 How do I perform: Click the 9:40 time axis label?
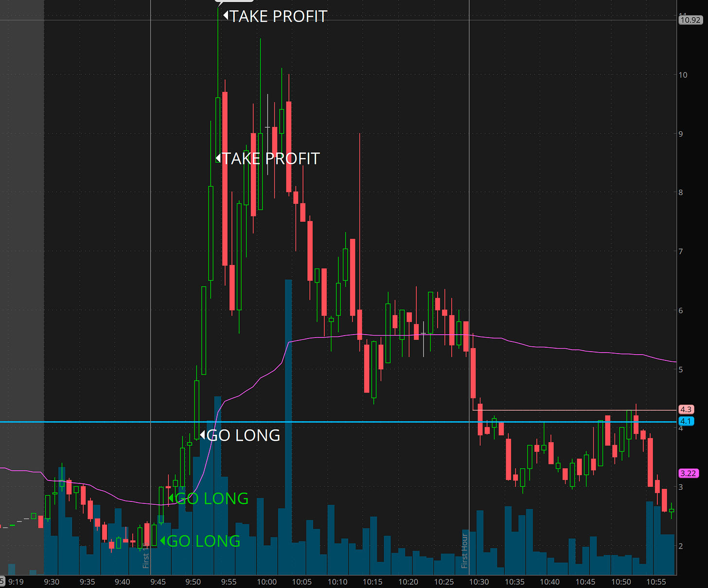click(x=123, y=582)
